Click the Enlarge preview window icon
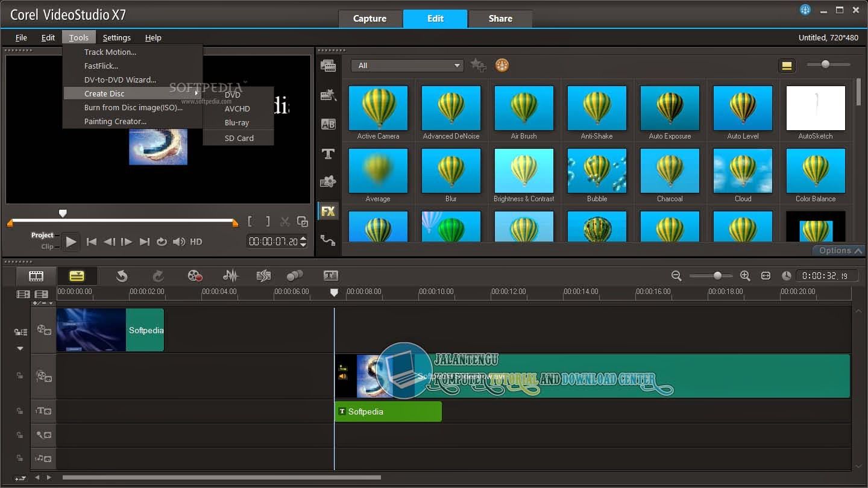This screenshot has width=868, height=488. (x=303, y=222)
